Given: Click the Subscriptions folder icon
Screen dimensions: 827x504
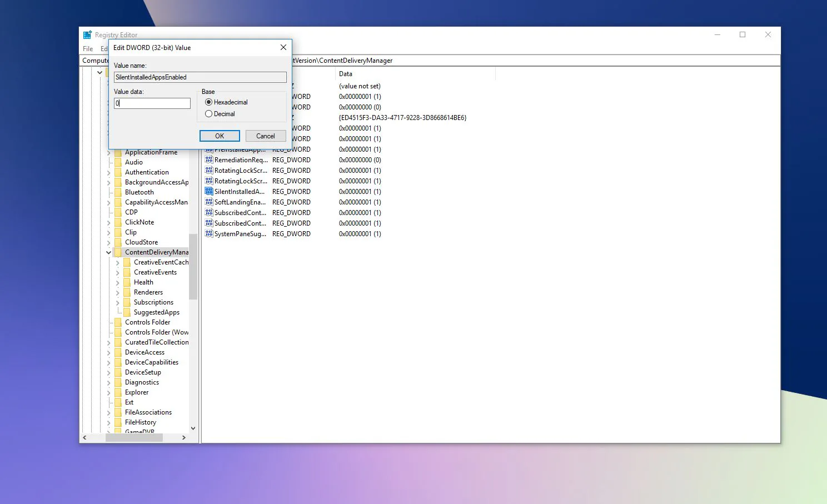Looking at the screenshot, I should coord(127,302).
